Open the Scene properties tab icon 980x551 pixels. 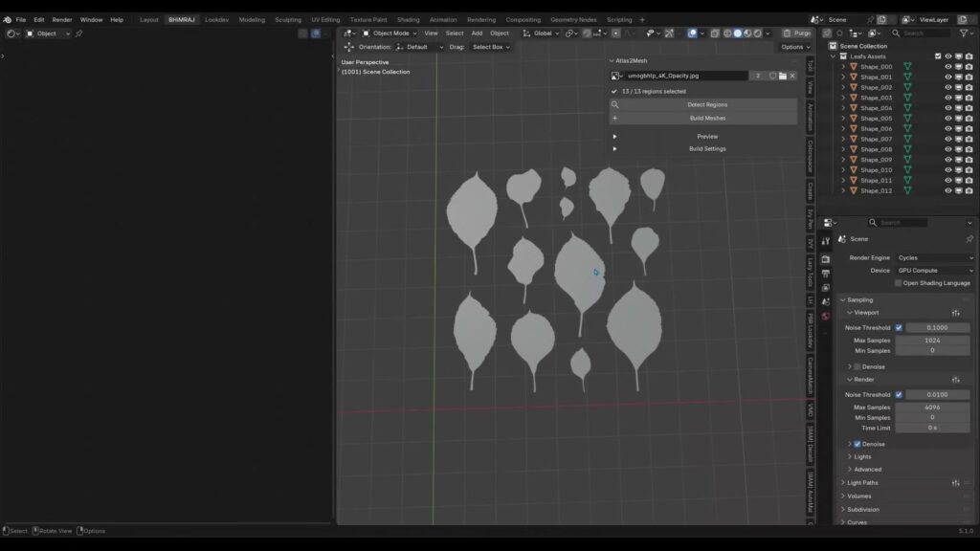[x=826, y=301]
